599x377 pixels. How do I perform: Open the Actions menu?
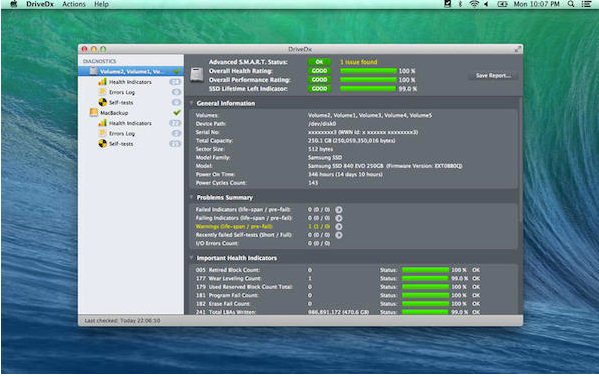click(x=74, y=4)
